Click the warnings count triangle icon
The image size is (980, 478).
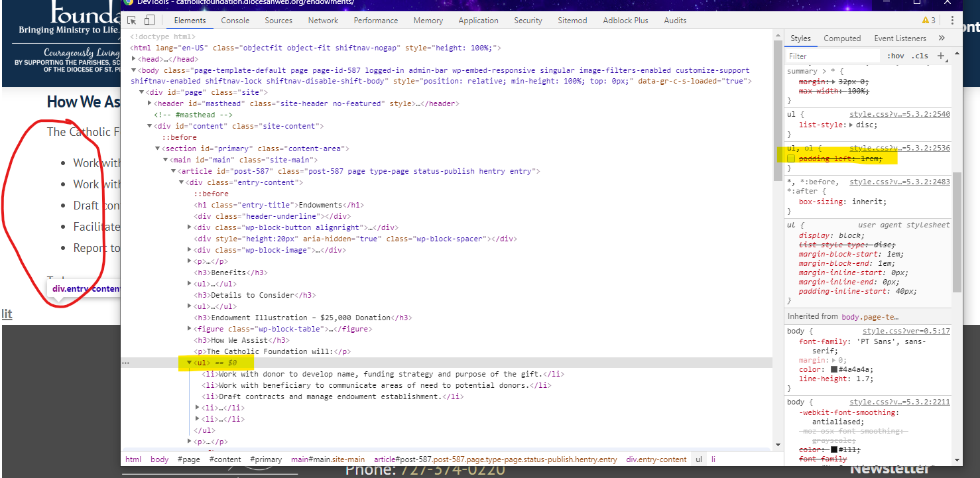926,21
